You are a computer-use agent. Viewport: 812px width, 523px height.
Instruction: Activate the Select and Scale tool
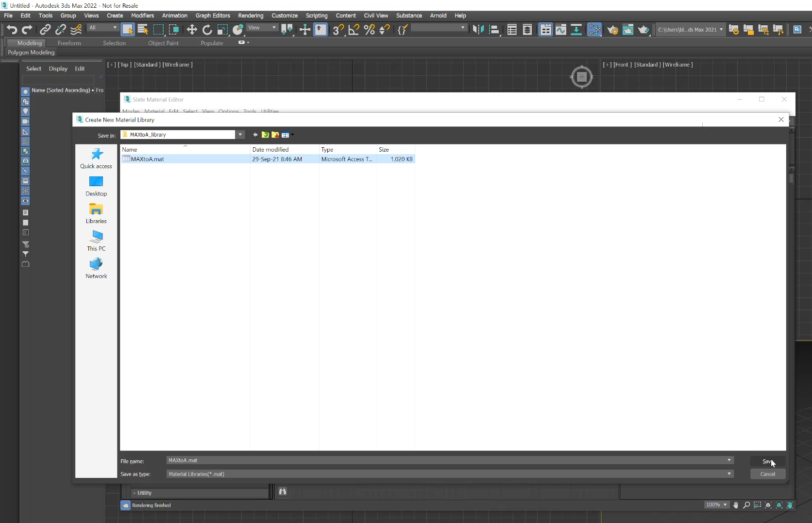[222, 30]
